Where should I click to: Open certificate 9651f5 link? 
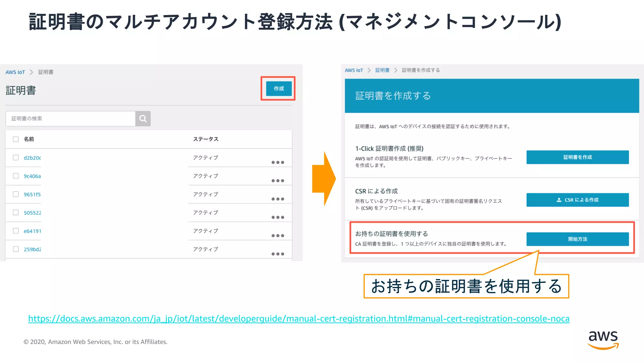[32, 195]
